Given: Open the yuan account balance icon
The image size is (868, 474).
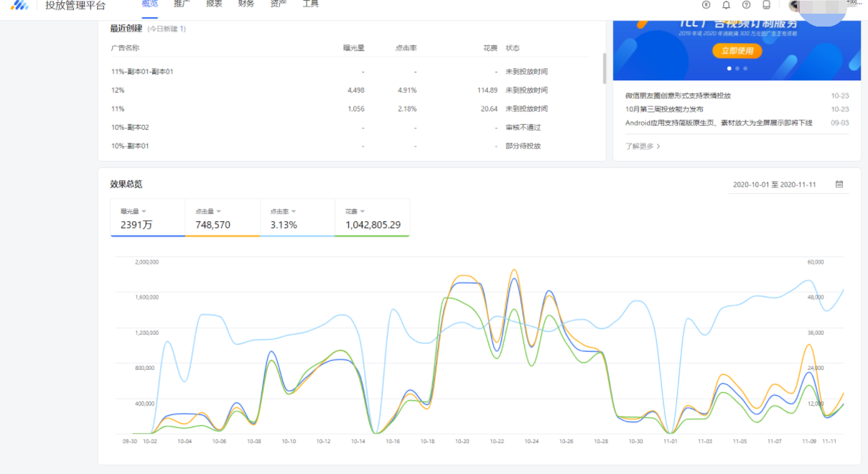Looking at the screenshot, I should (706, 5).
